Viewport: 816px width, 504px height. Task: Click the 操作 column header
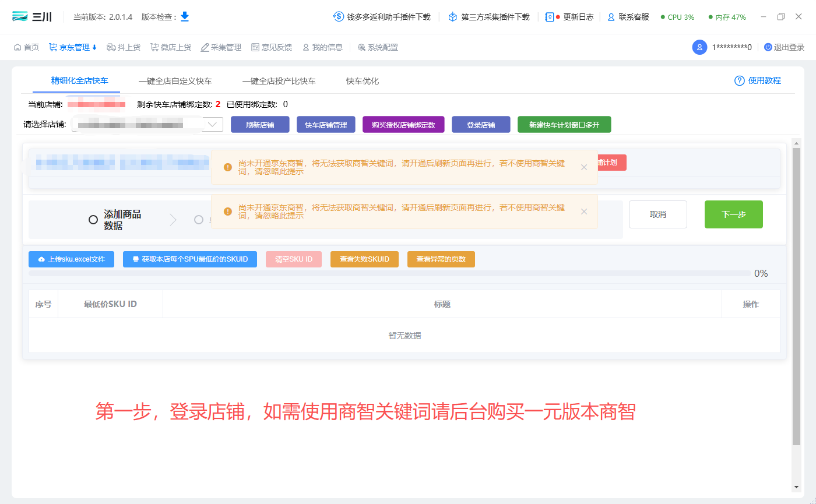tap(751, 304)
